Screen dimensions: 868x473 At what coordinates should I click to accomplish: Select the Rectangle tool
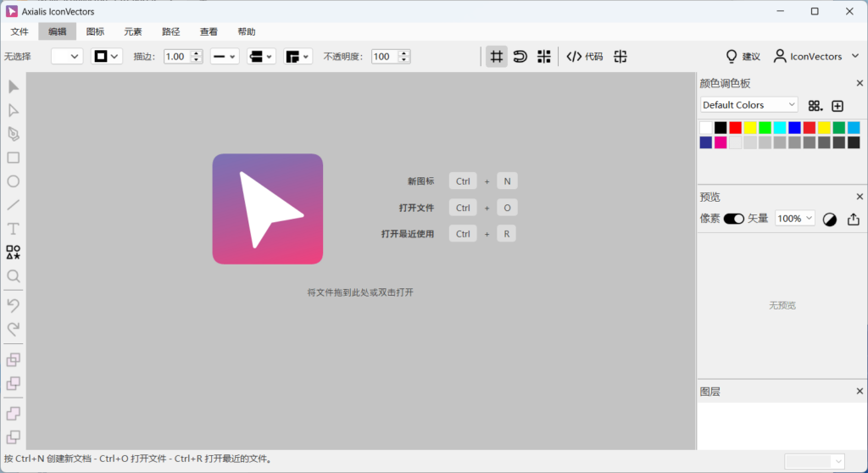14,158
